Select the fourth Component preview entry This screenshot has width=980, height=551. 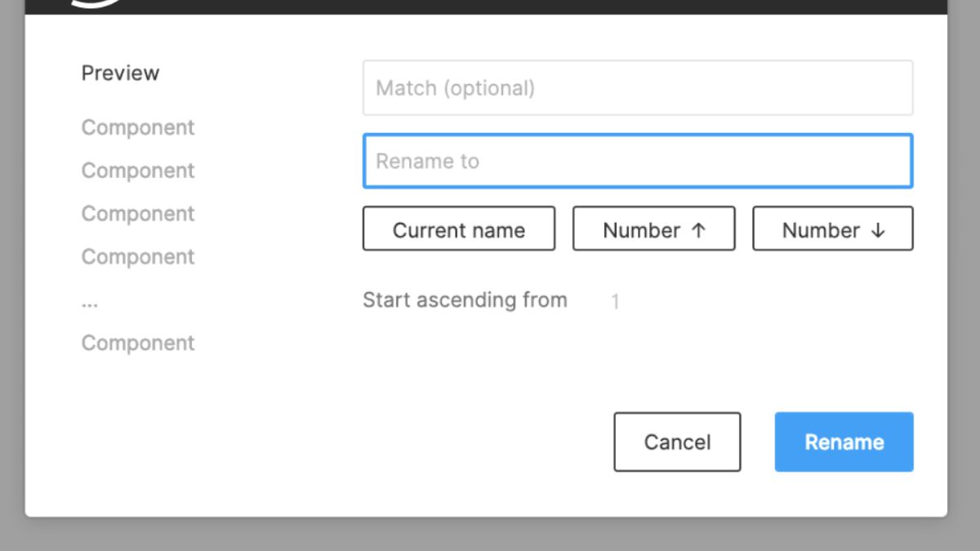point(138,257)
